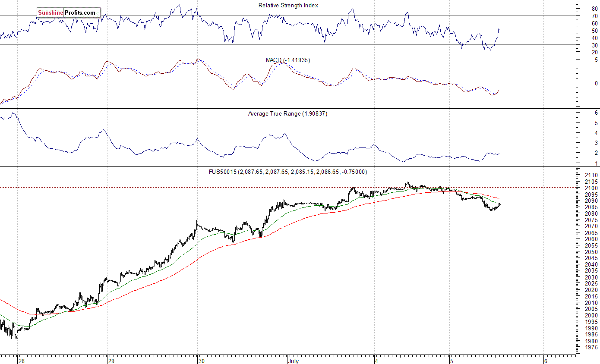The width and height of the screenshot is (600, 364).
Task: Select the Average True Range (1.90837) label
Action: pos(287,114)
